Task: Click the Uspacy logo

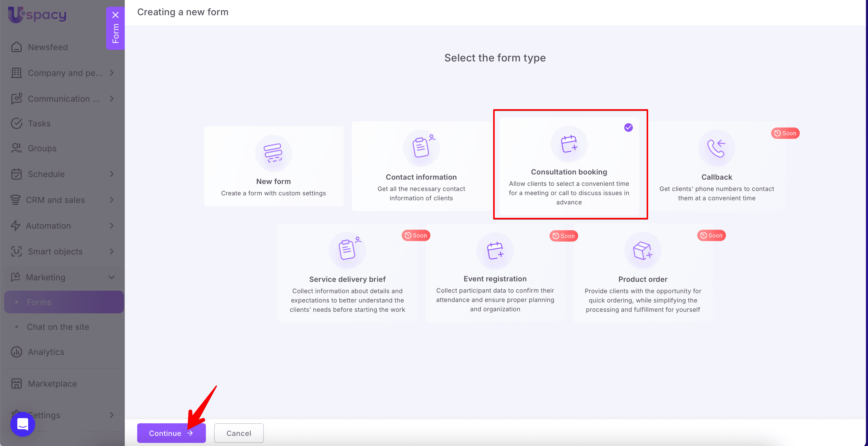Action: 37,14
